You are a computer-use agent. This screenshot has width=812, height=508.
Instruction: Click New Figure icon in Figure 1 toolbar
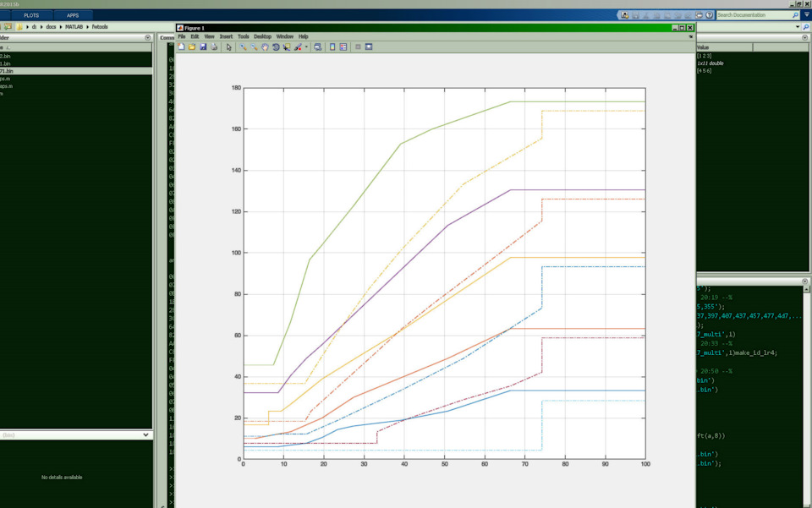(x=181, y=47)
